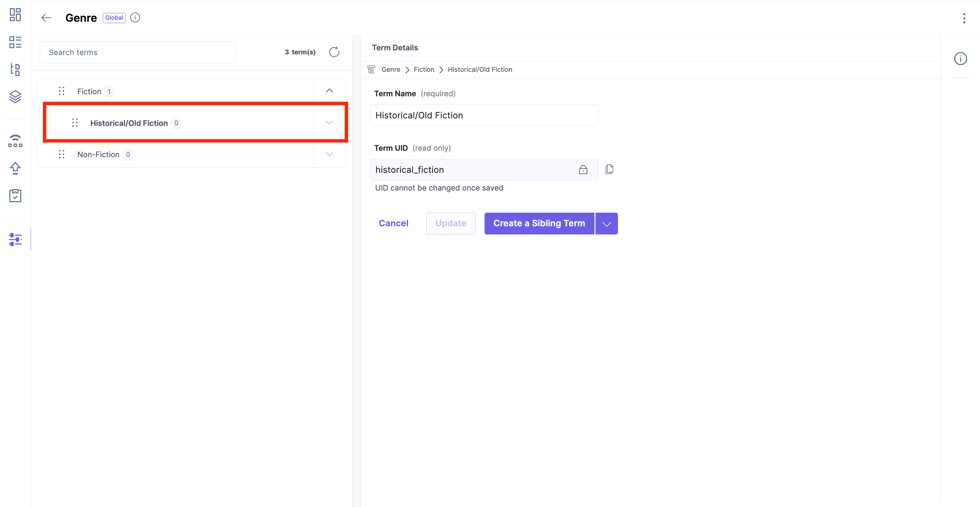Click the '3 term(s)' count text

tap(300, 52)
